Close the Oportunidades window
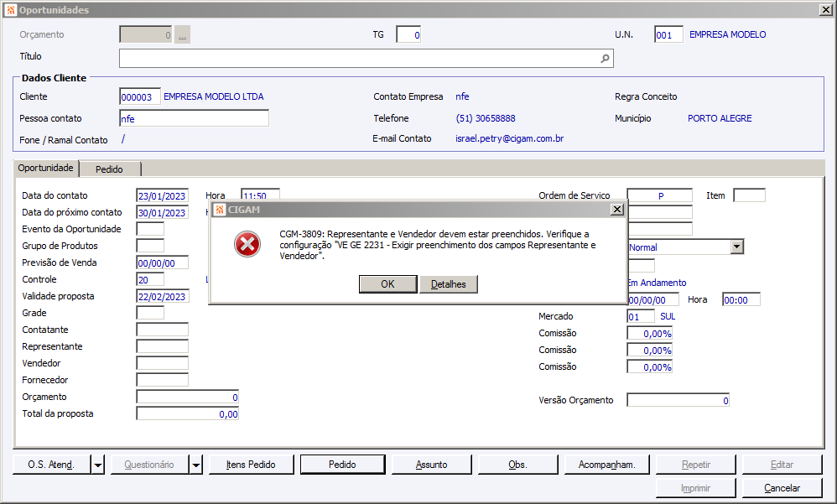The height and width of the screenshot is (504, 837). (x=825, y=9)
